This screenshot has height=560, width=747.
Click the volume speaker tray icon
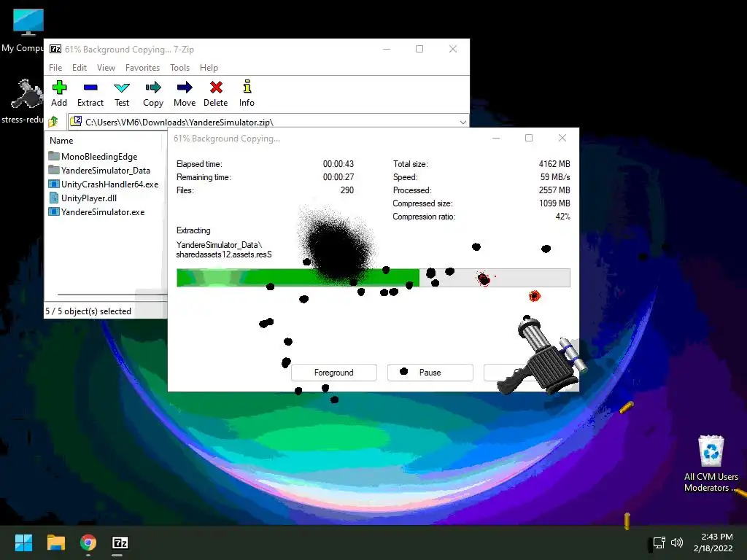(676, 542)
